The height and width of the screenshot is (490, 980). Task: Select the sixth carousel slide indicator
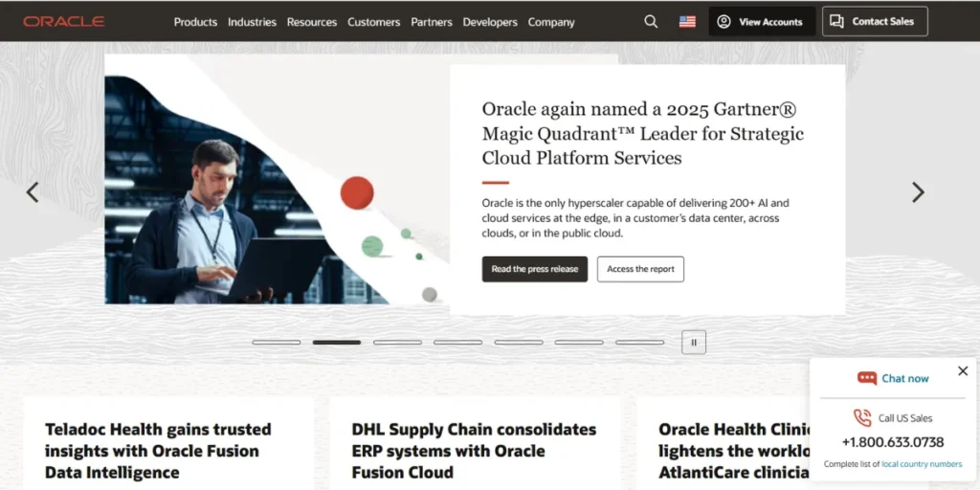tap(579, 342)
